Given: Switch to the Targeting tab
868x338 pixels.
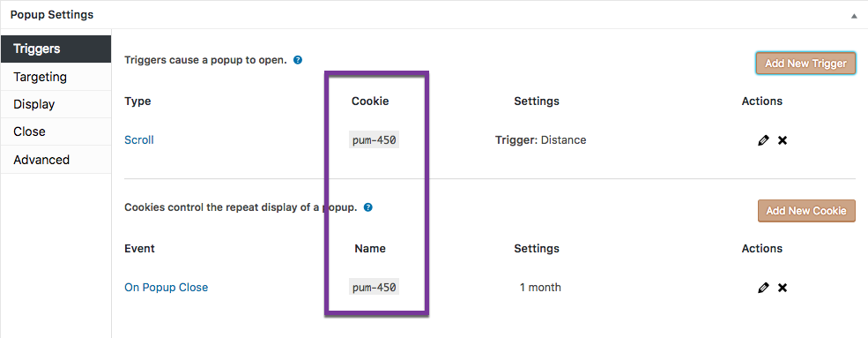Looking at the screenshot, I should pos(56,77).
